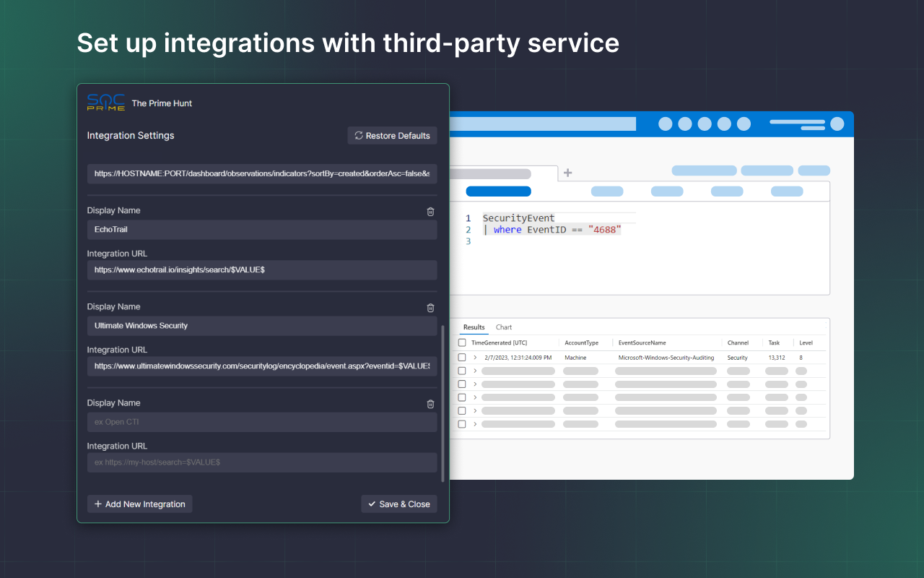The width and height of the screenshot is (924, 578).
Task: Check the second results row checkbox
Action: click(x=462, y=371)
